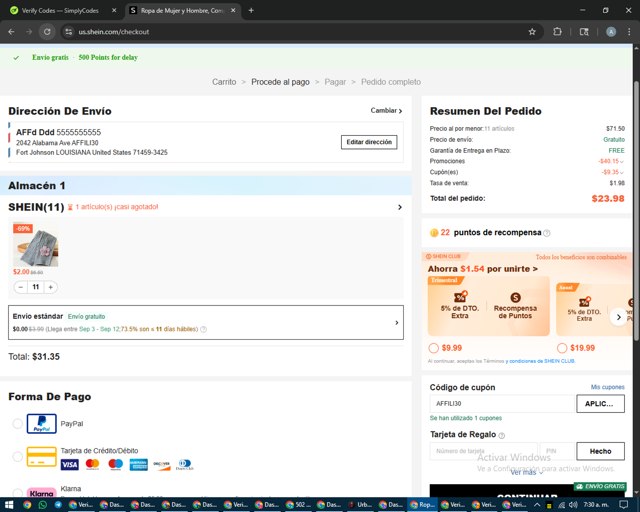Click the Discover card logo

162,465
